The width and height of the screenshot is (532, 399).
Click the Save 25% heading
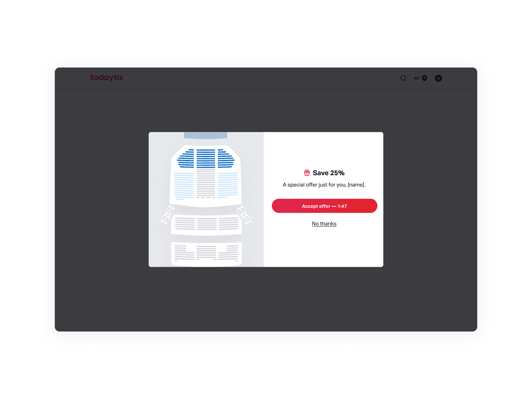pos(329,173)
